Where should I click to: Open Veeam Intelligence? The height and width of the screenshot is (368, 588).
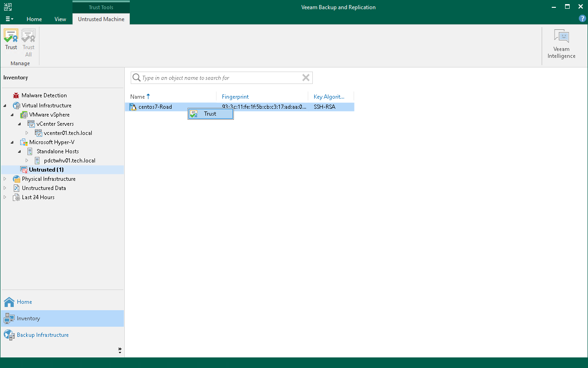coord(561,44)
